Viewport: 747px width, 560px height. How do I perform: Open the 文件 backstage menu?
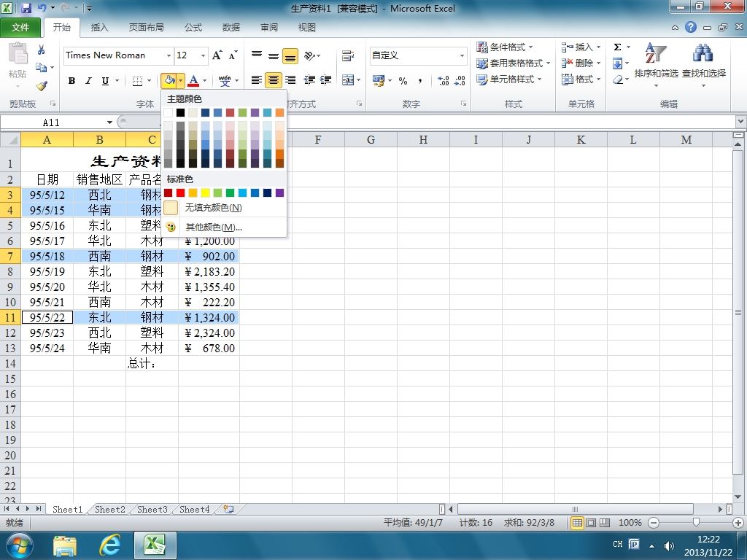[x=20, y=28]
